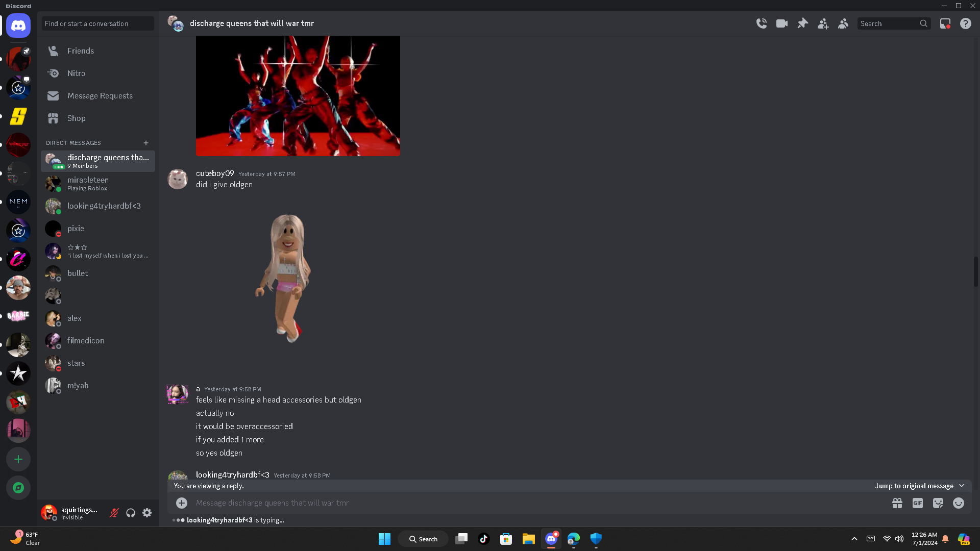Screen dimensions: 980x551
Task: Open DM with pixie
Action: (97, 229)
